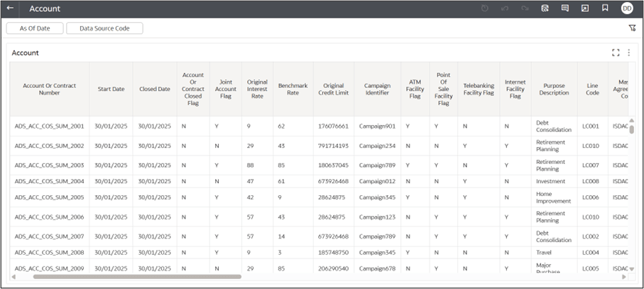Open the Data Source Code filter
Screen dimensions: 644x289
click(105, 28)
